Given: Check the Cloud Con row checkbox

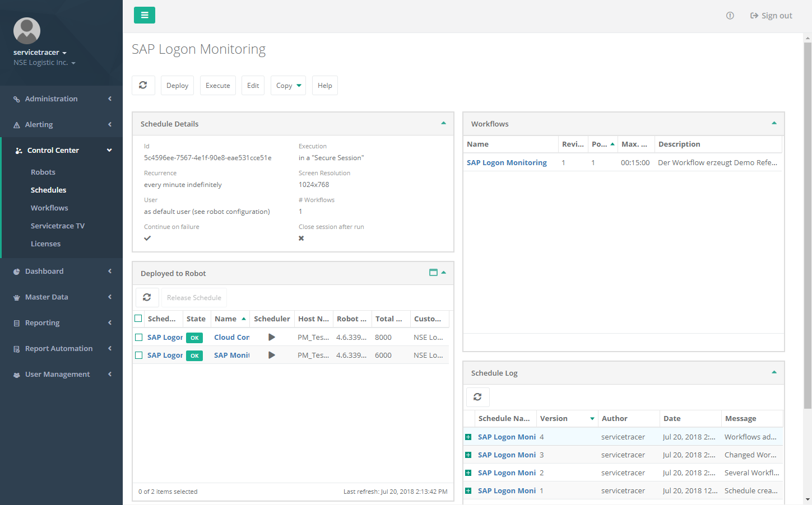Looking at the screenshot, I should (138, 337).
